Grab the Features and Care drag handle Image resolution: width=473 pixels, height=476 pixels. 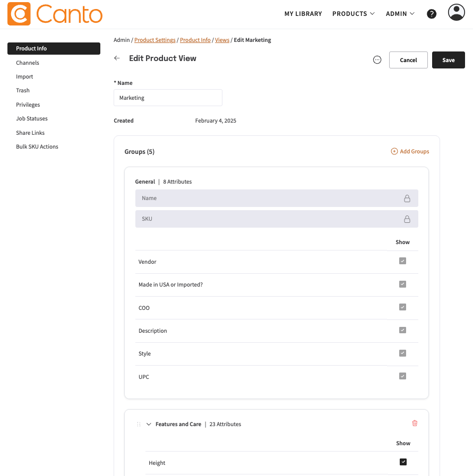point(139,424)
